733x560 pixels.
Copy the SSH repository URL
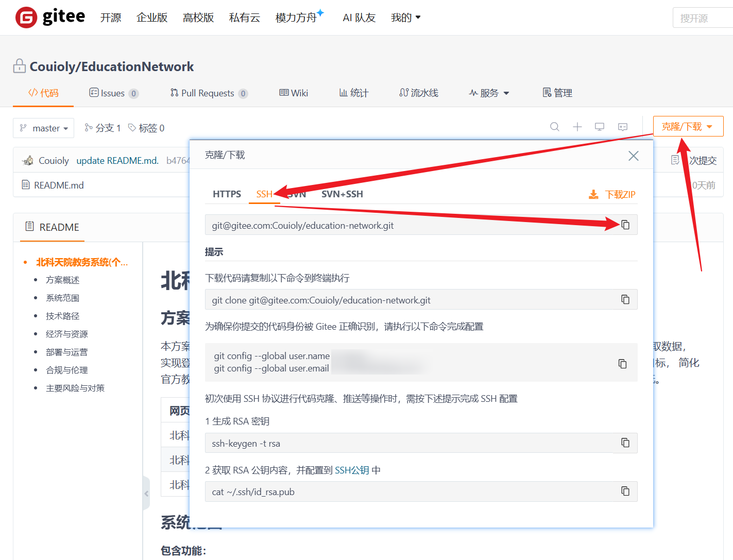pyautogui.click(x=625, y=225)
